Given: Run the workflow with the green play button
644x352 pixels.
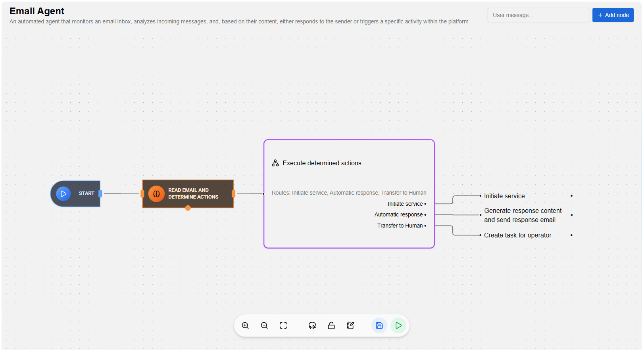Looking at the screenshot, I should tap(398, 325).
